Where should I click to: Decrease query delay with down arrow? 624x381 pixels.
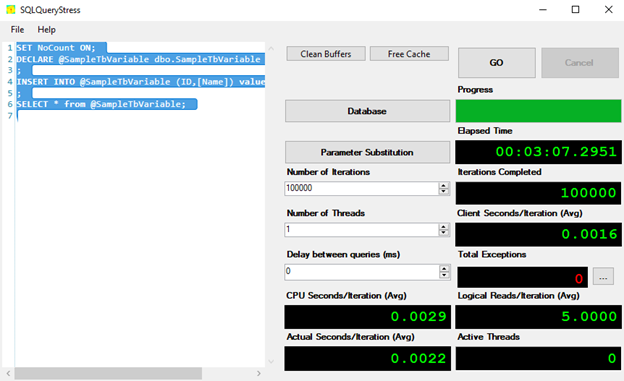pos(444,275)
